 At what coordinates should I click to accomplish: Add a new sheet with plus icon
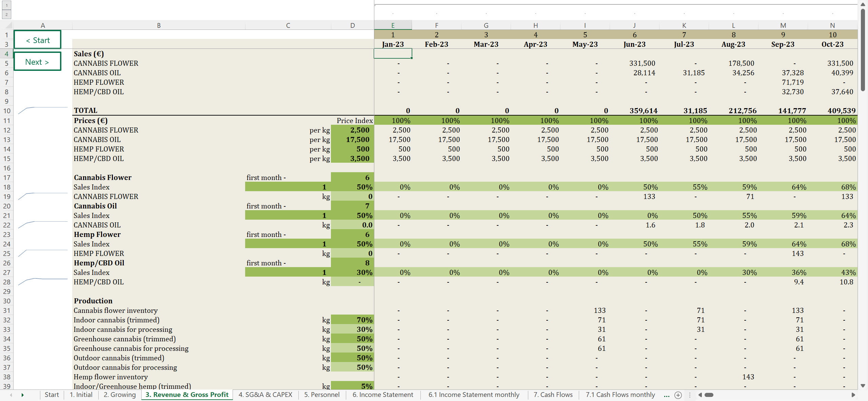tap(678, 395)
